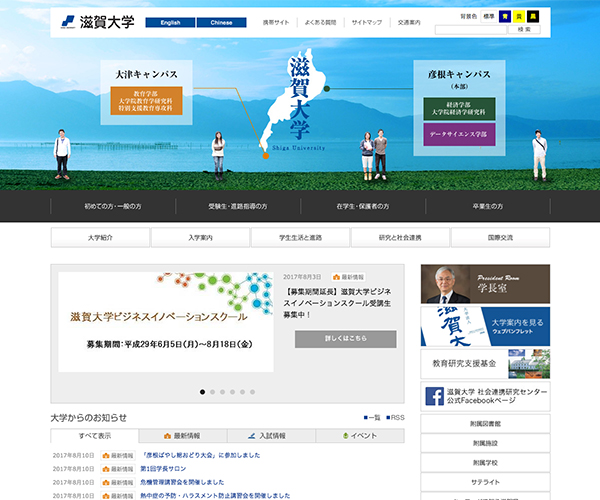This screenshot has height=500, width=600.
Task: Open 大学案内を見る web pamphlet banner
Action: coord(485,326)
